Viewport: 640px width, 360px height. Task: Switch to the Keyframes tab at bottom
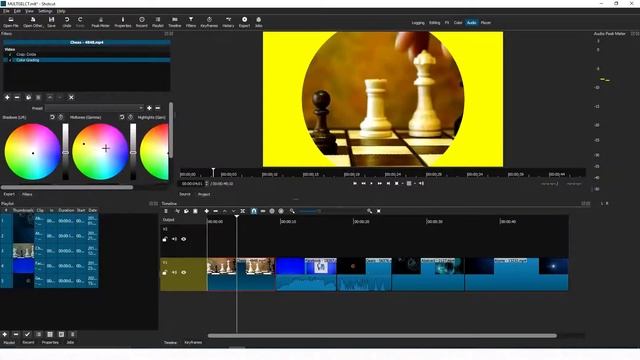point(193,342)
